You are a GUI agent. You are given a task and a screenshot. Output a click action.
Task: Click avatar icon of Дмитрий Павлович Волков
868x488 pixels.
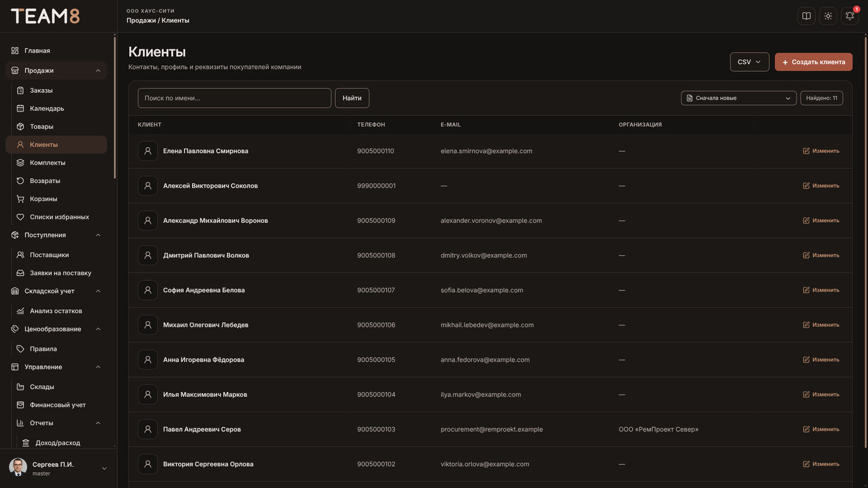[148, 255]
